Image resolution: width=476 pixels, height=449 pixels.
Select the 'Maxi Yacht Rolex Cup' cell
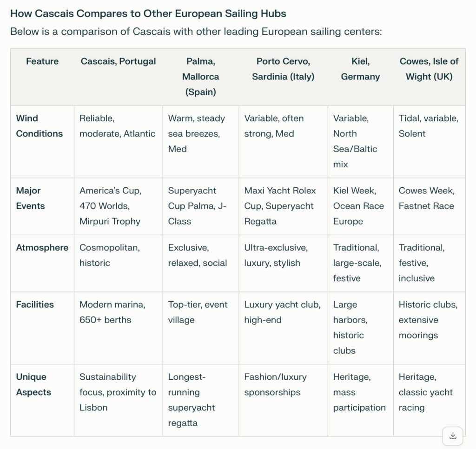[280, 206]
